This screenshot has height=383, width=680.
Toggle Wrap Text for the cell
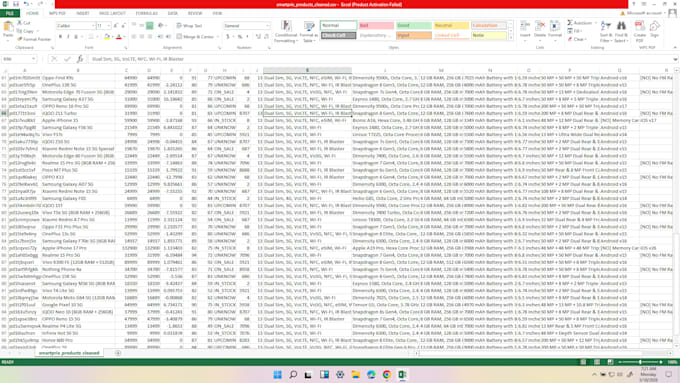point(190,26)
